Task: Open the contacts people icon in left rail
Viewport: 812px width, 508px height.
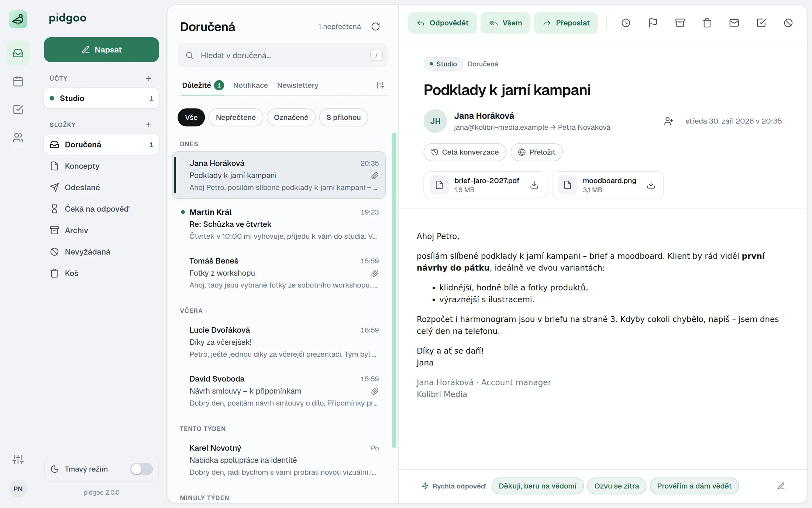Action: click(x=18, y=138)
